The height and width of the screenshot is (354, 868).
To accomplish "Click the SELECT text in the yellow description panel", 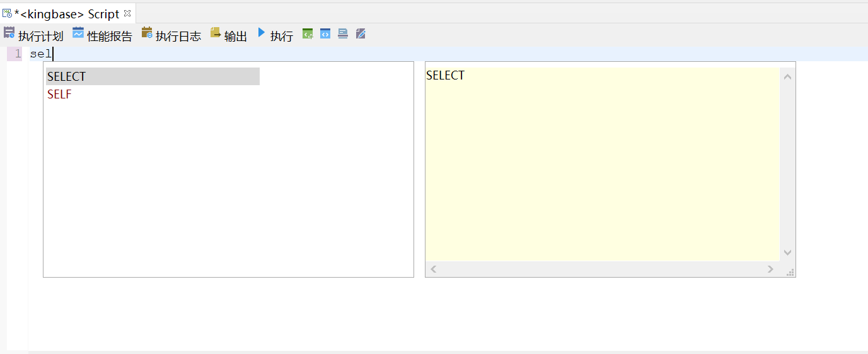I will click(445, 76).
